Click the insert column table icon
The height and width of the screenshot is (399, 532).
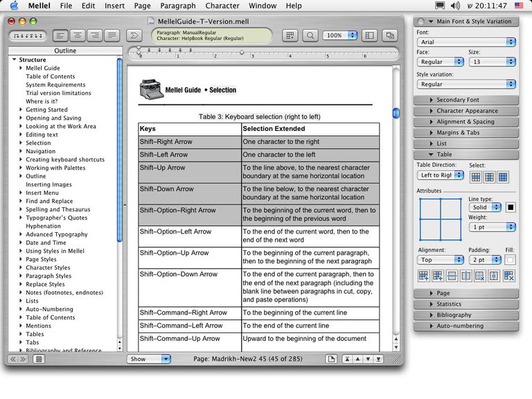(x=438, y=276)
